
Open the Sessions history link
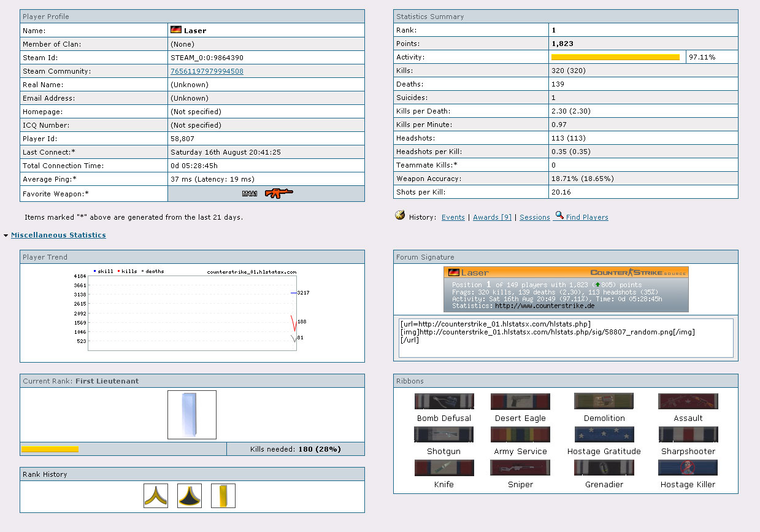(x=534, y=217)
